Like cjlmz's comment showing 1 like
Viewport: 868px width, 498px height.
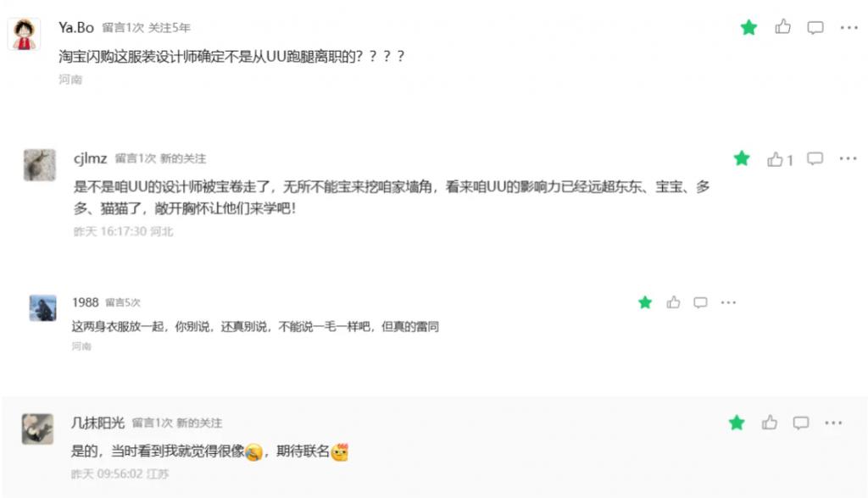coord(780,159)
